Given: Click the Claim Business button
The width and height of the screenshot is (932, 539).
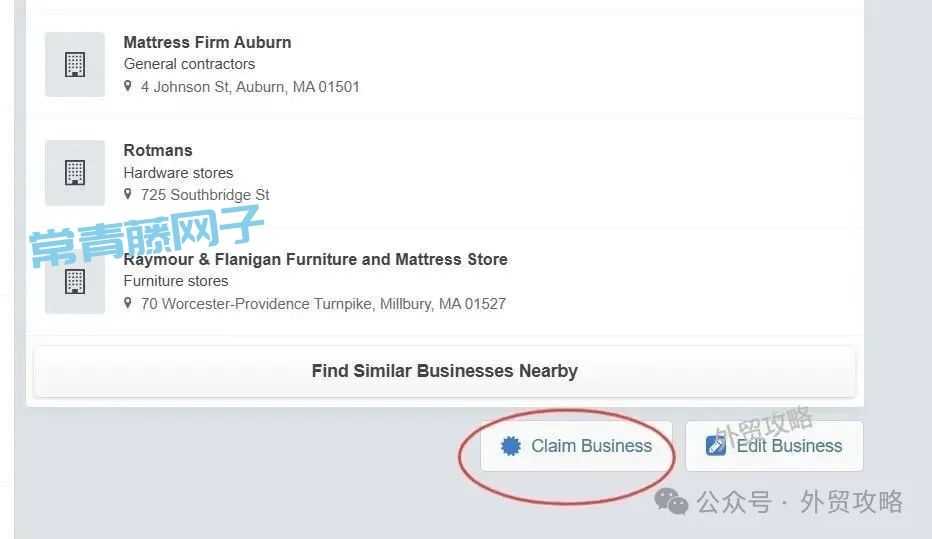Looking at the screenshot, I should coord(577,446).
